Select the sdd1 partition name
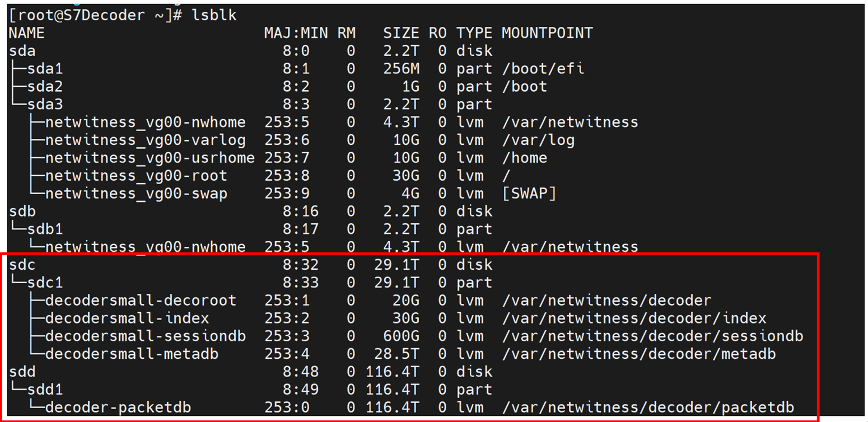 45,390
